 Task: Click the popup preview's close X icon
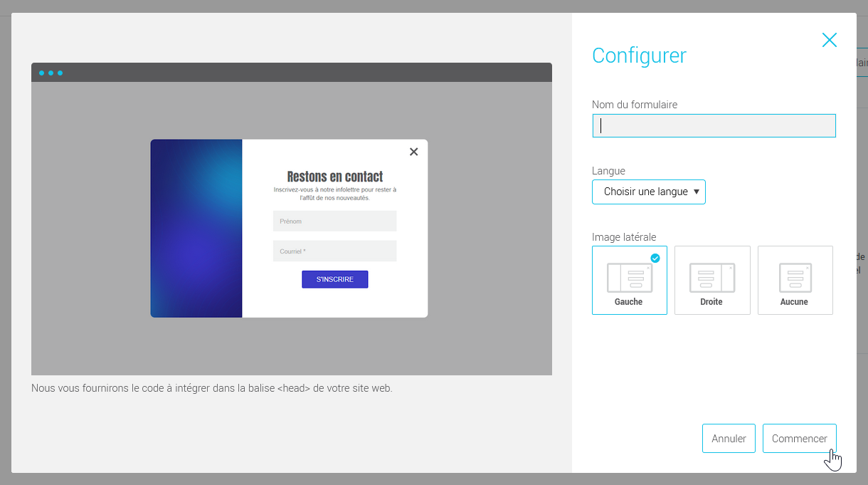pyautogui.click(x=413, y=152)
